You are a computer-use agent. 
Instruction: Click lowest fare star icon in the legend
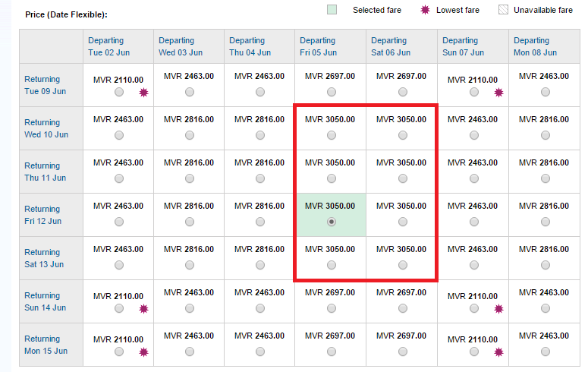[x=425, y=10]
